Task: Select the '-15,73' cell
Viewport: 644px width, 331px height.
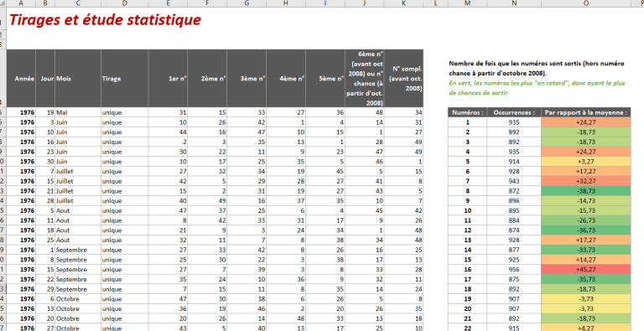Action: [586, 210]
